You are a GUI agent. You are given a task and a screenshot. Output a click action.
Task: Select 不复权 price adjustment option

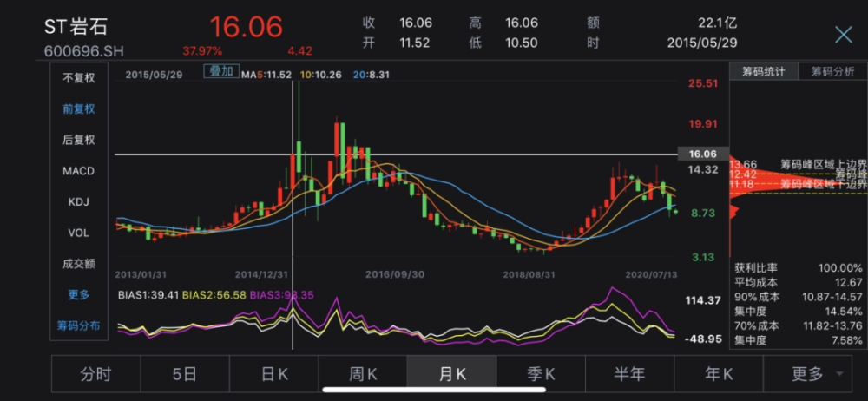(x=79, y=77)
